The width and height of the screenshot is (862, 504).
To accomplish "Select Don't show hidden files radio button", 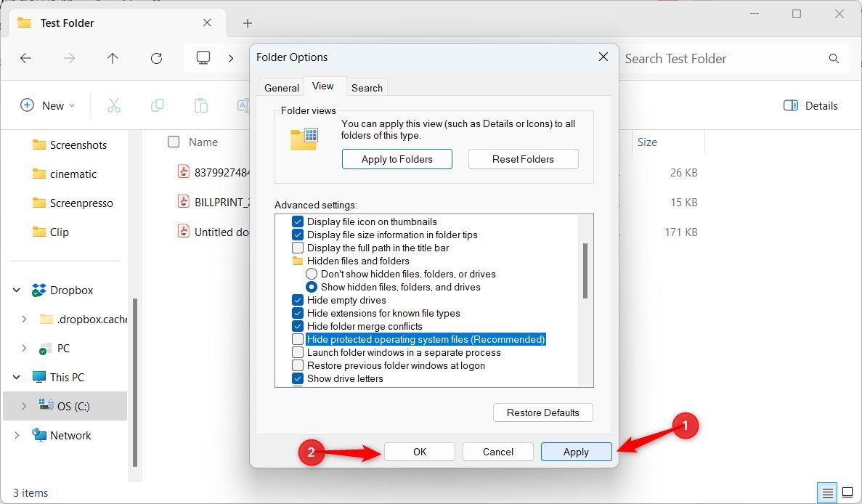I will pyautogui.click(x=312, y=274).
